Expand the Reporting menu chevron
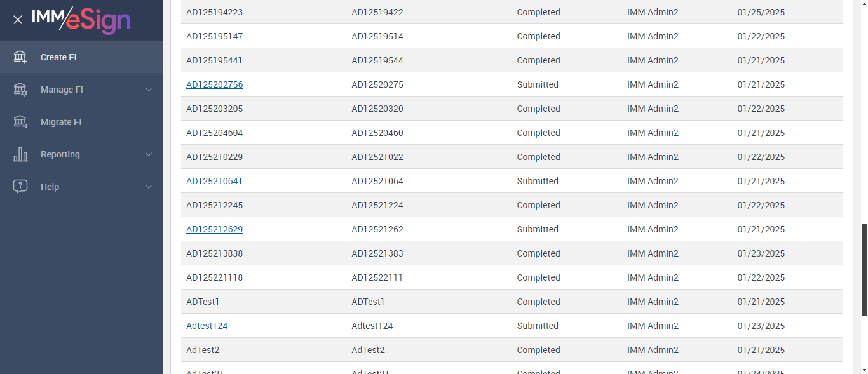The width and height of the screenshot is (868, 374). 149,154
